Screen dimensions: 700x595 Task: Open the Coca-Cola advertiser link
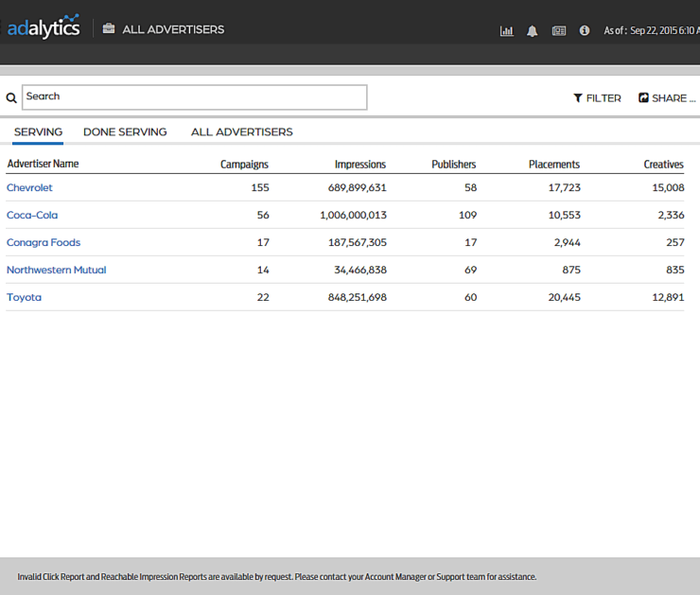pos(32,215)
